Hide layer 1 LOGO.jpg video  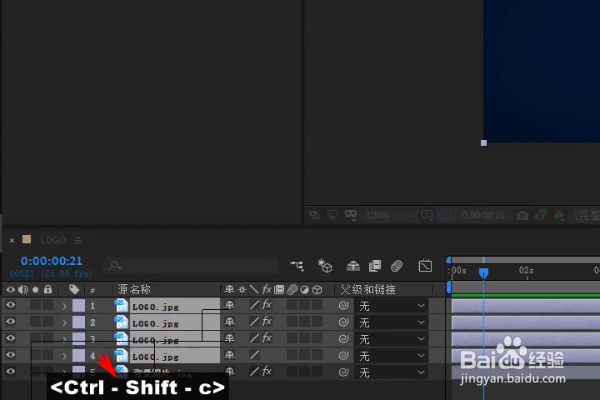(10, 305)
